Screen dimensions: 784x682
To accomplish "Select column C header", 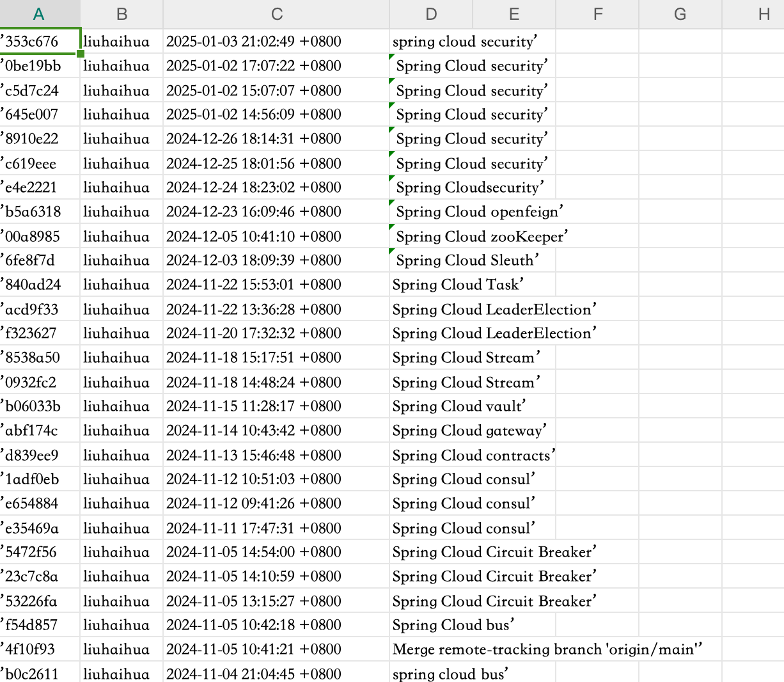I will coord(276,14).
